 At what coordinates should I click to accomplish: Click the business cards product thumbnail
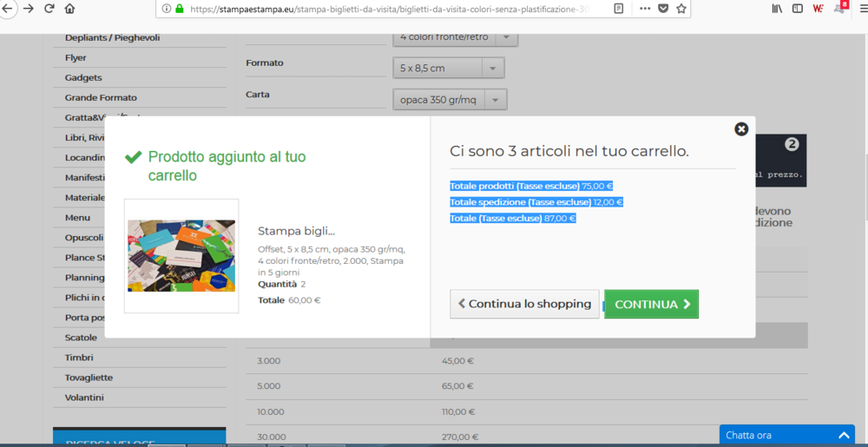pos(181,255)
